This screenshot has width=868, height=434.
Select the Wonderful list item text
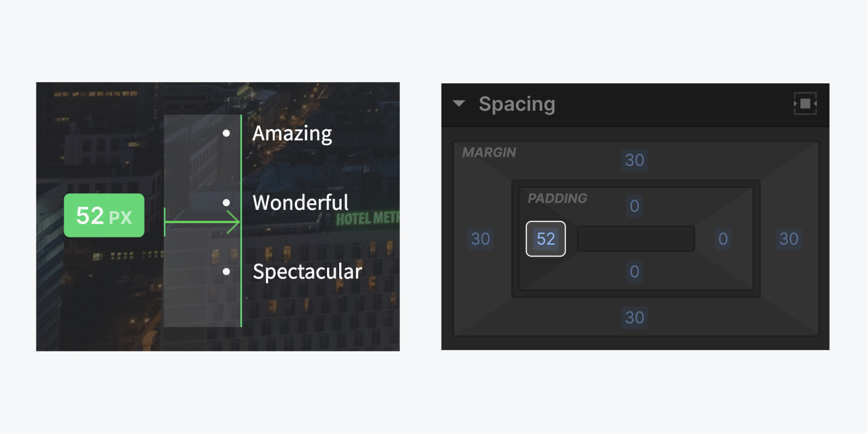300,203
